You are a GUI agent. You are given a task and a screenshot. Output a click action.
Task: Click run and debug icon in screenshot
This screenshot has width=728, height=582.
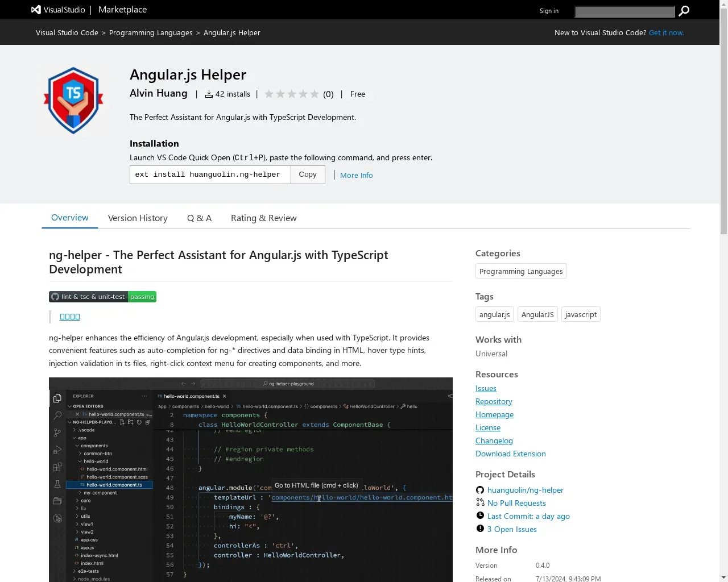[x=57, y=450]
